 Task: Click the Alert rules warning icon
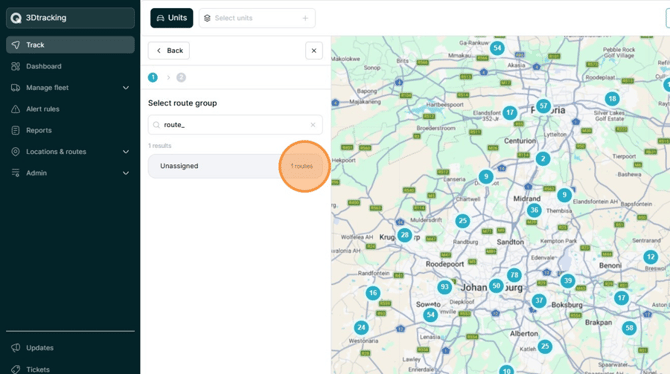tap(15, 109)
